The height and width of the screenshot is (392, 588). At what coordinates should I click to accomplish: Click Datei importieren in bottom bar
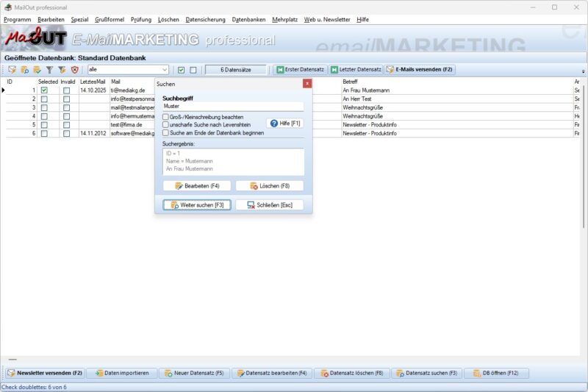point(122,373)
